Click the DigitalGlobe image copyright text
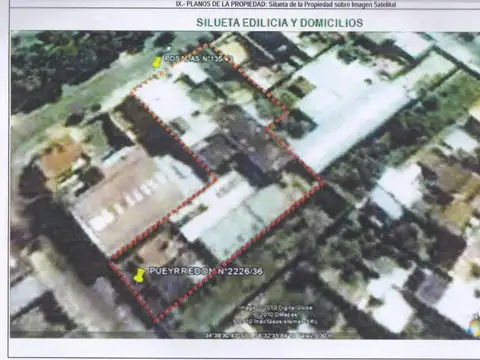The width and height of the screenshot is (480, 360). click(276, 308)
